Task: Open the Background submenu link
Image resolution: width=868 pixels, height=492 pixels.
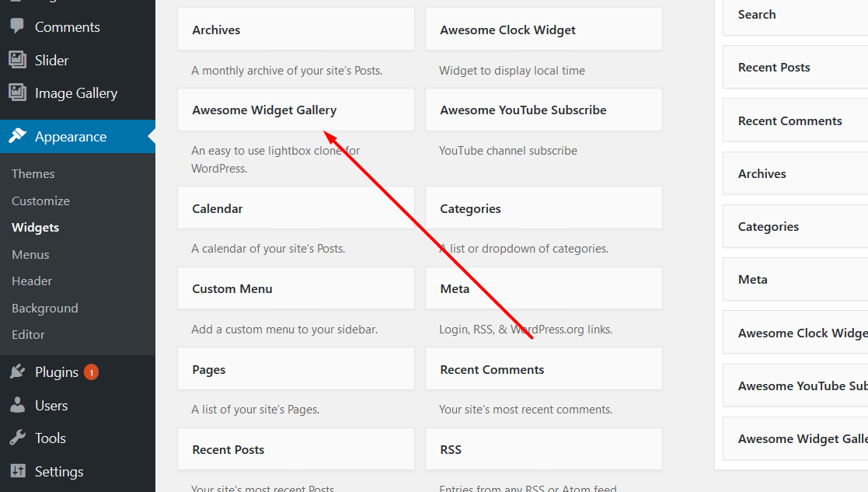Action: click(x=45, y=309)
